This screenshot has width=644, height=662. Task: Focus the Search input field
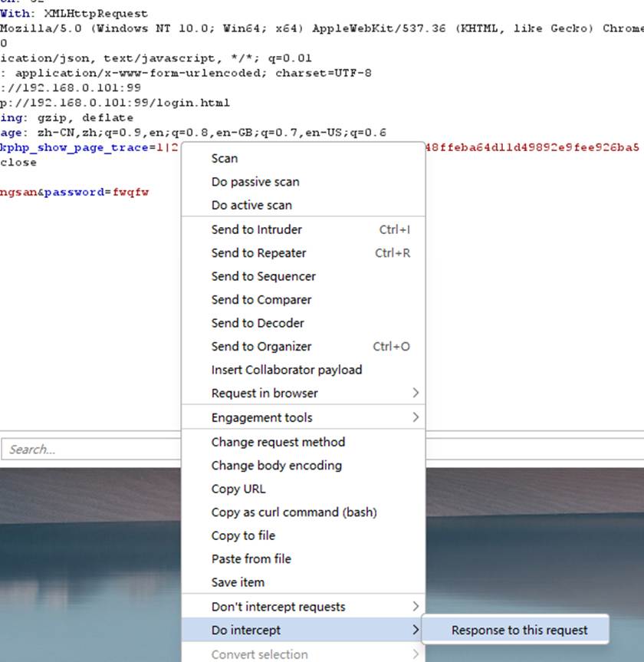[x=91, y=449]
